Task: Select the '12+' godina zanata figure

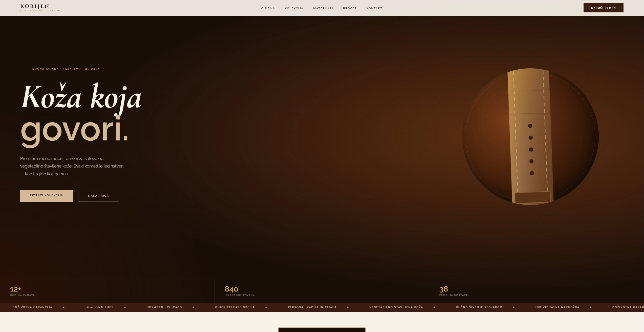Action: (15, 289)
